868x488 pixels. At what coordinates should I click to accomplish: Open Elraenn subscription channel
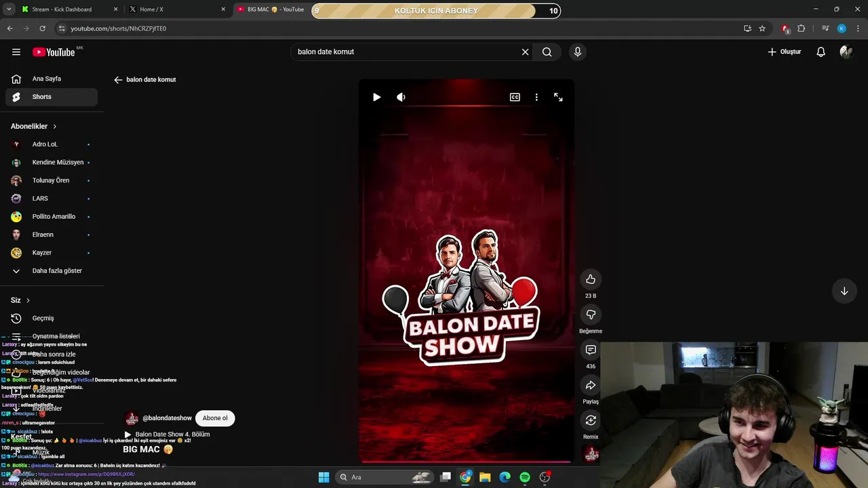pyautogui.click(x=52, y=235)
